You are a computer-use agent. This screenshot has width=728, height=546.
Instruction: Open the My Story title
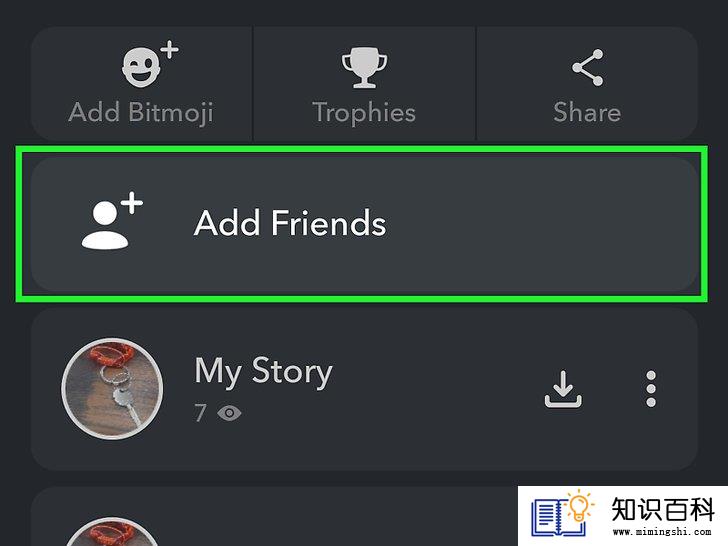point(264,372)
